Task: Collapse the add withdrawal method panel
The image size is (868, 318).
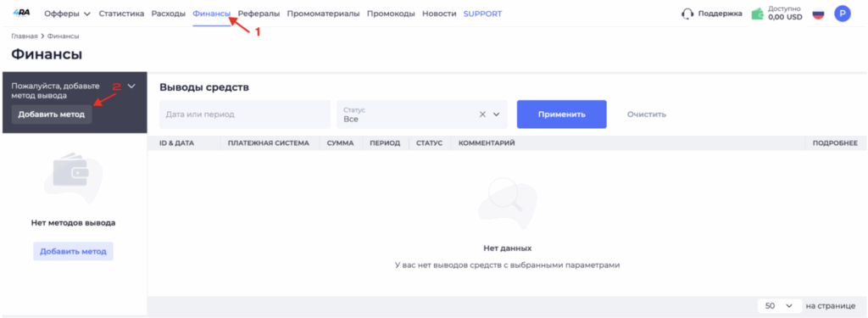Action: (x=131, y=86)
